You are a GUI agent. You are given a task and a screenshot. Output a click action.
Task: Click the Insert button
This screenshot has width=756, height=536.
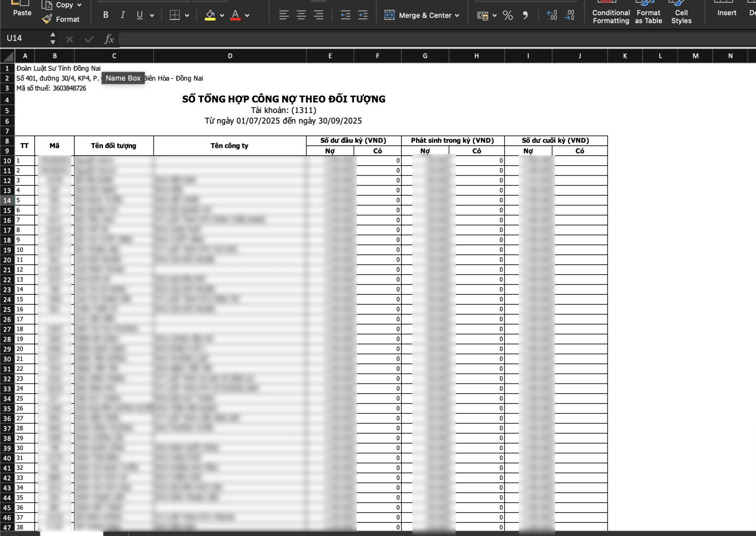tap(726, 13)
